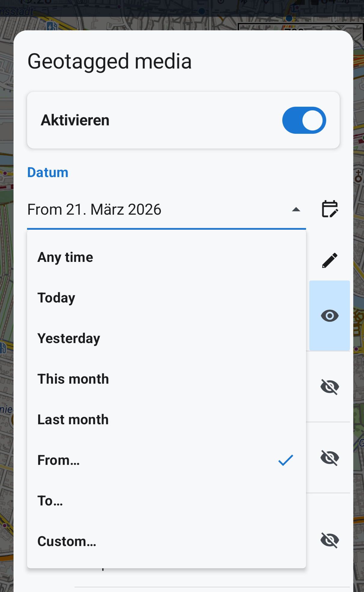Select the From… date option

click(59, 460)
